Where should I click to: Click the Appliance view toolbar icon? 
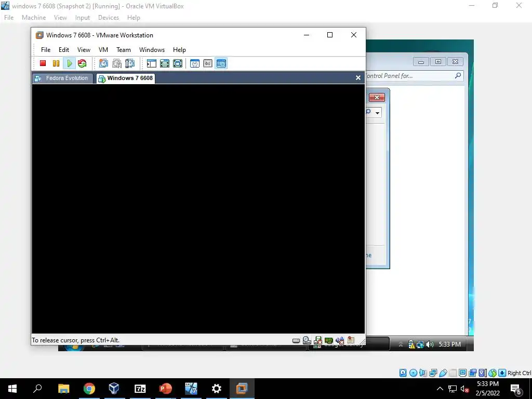(208, 63)
